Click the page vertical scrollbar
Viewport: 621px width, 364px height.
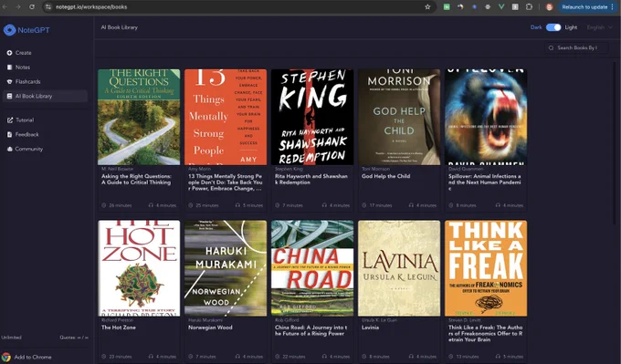click(x=615, y=142)
